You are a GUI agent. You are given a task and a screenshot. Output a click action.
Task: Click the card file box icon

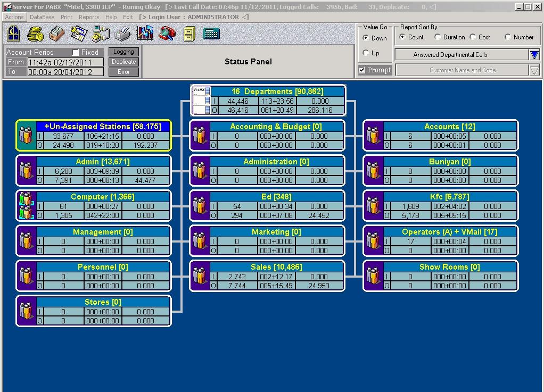57,34
